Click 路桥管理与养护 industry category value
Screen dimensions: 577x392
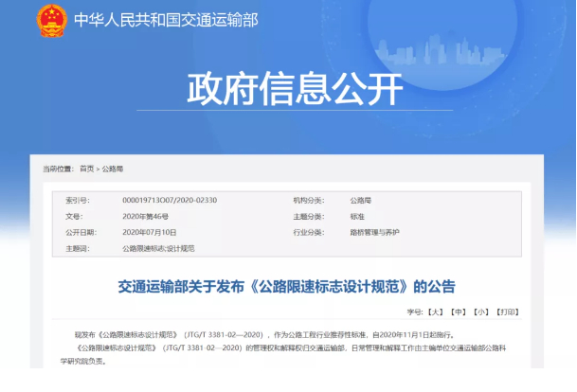click(374, 232)
